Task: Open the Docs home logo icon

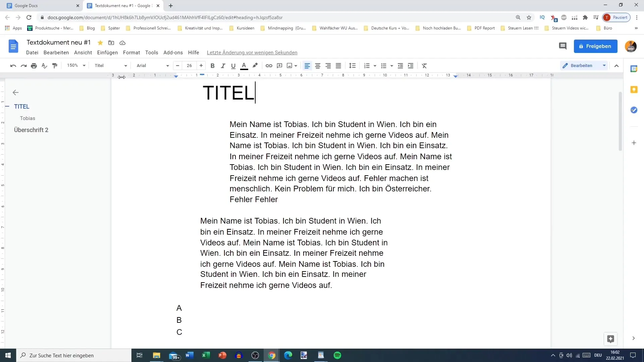Action: pyautogui.click(x=13, y=46)
